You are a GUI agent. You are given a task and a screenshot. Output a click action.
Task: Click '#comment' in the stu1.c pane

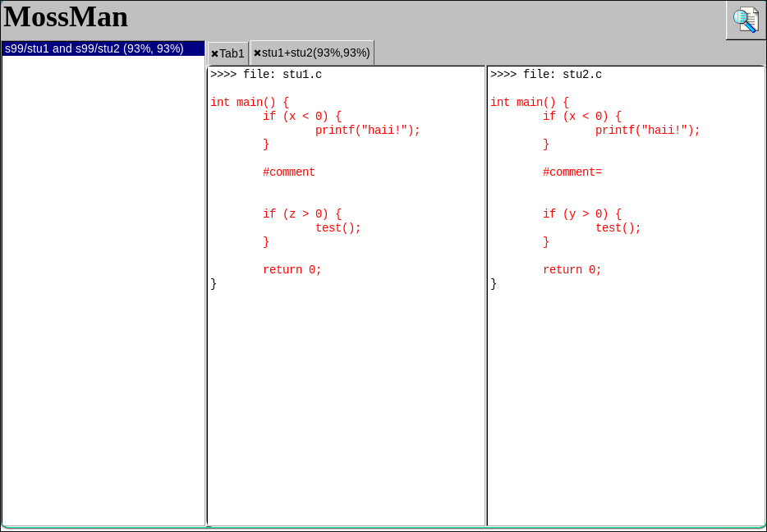[288, 172]
